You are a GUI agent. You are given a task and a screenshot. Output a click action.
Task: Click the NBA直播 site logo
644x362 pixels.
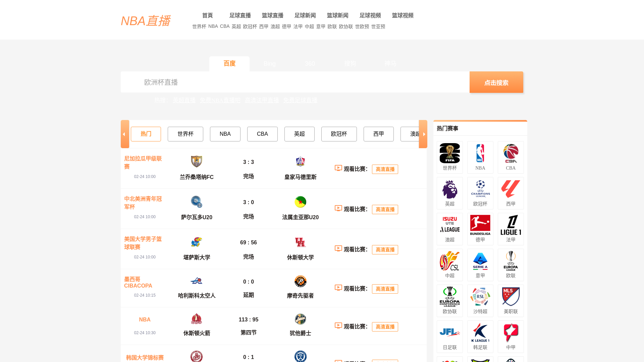coord(145,21)
